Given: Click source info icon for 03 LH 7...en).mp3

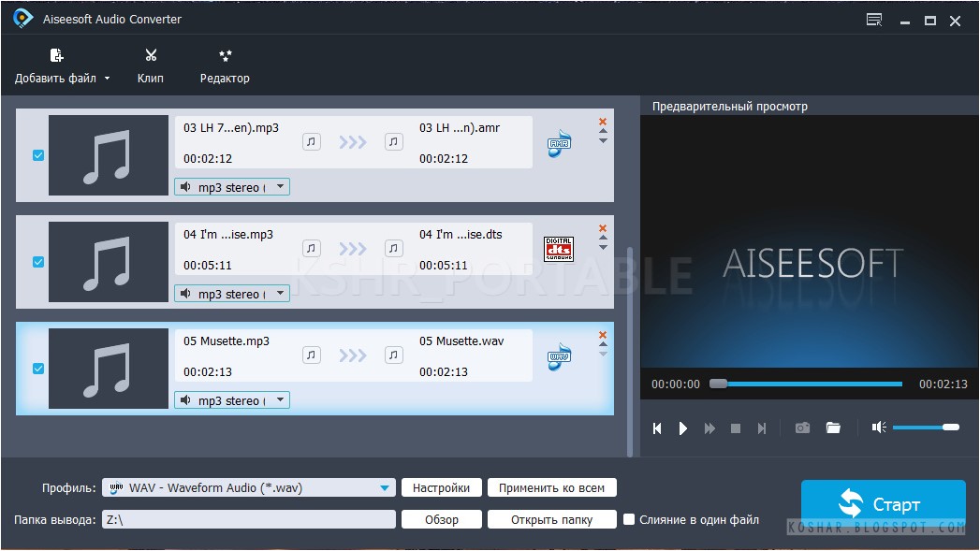Looking at the screenshot, I should tap(312, 142).
